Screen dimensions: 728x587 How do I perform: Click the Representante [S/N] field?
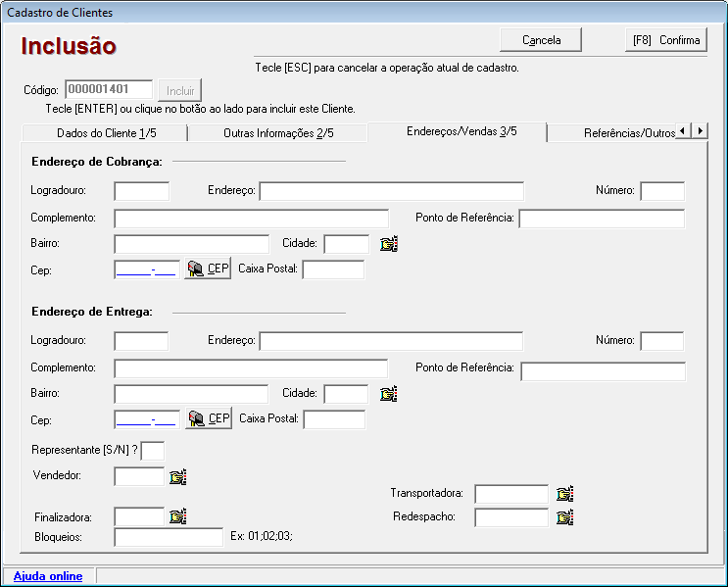(x=153, y=451)
